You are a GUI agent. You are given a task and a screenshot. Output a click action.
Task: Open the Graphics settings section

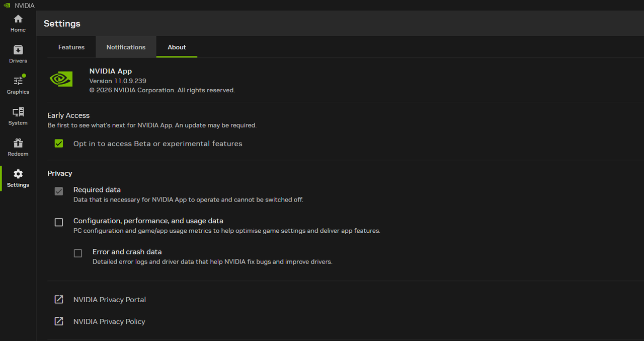(x=18, y=85)
